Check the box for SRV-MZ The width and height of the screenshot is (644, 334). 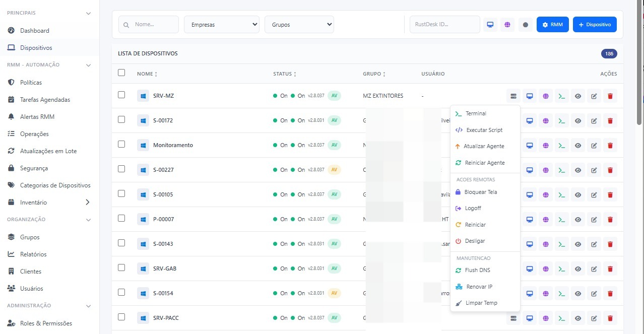point(121,95)
